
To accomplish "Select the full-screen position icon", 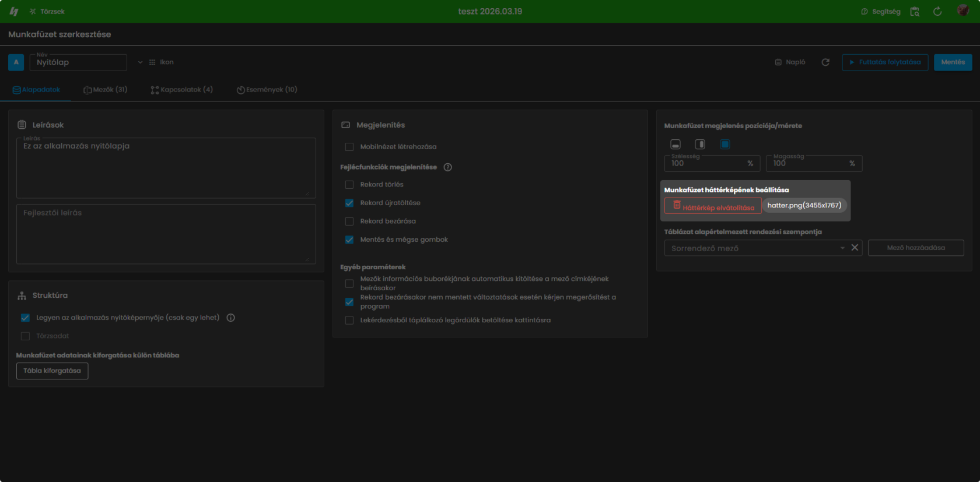I will coord(724,144).
